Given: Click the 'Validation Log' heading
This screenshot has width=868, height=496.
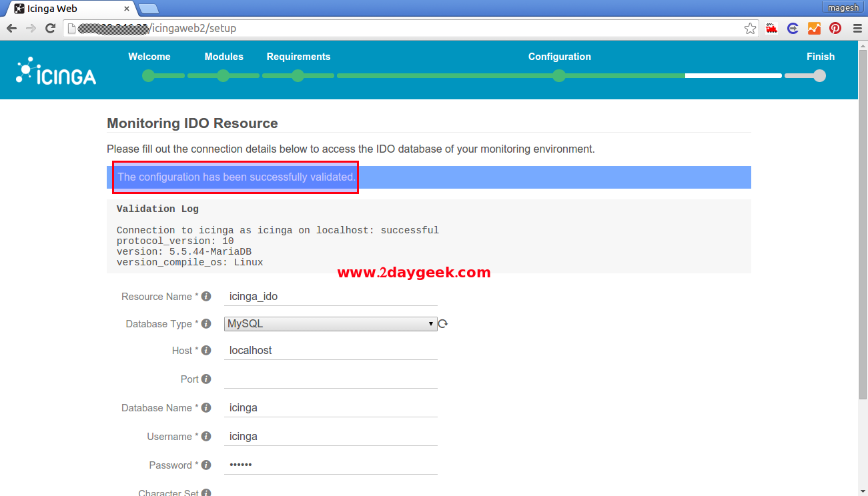Looking at the screenshot, I should pyautogui.click(x=157, y=209).
